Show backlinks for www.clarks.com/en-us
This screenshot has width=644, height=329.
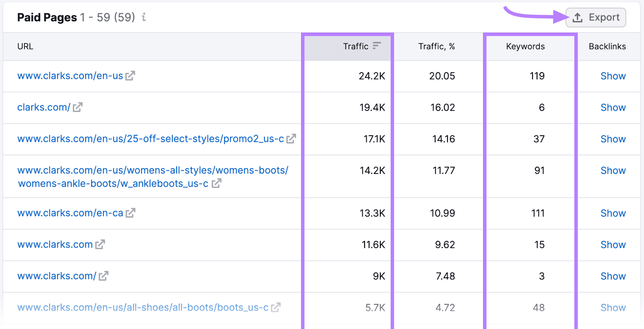613,76
